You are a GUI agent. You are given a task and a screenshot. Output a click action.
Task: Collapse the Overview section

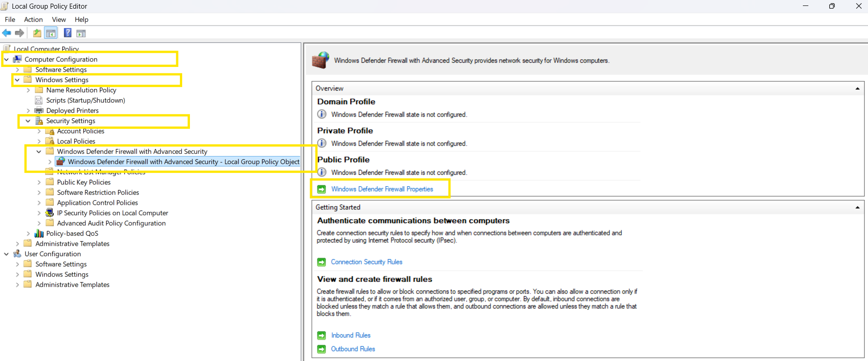coord(858,88)
